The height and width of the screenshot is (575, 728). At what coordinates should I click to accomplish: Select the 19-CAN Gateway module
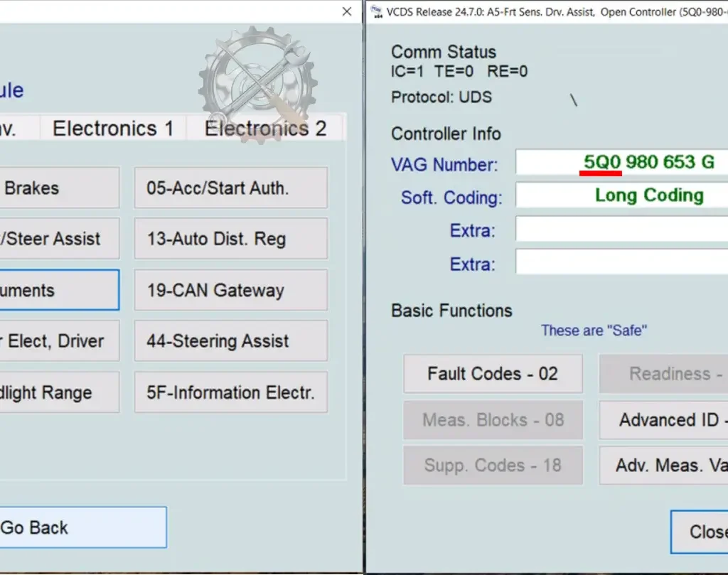231,291
